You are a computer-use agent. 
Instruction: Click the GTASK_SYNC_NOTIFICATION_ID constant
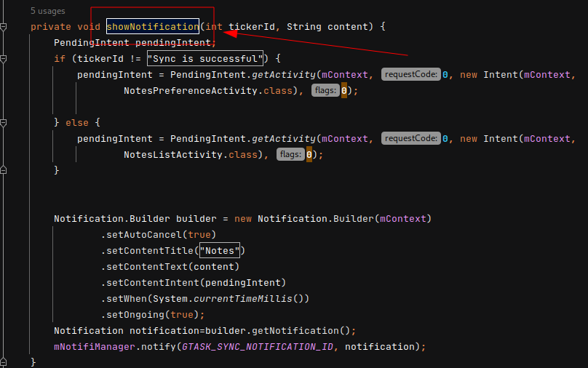point(258,347)
